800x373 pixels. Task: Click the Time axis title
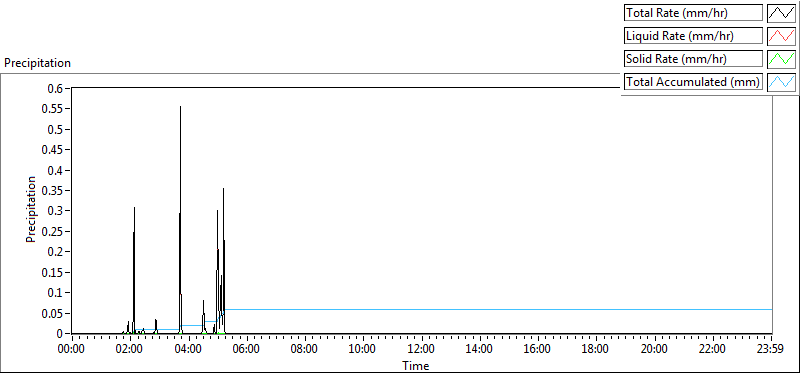[x=416, y=365]
